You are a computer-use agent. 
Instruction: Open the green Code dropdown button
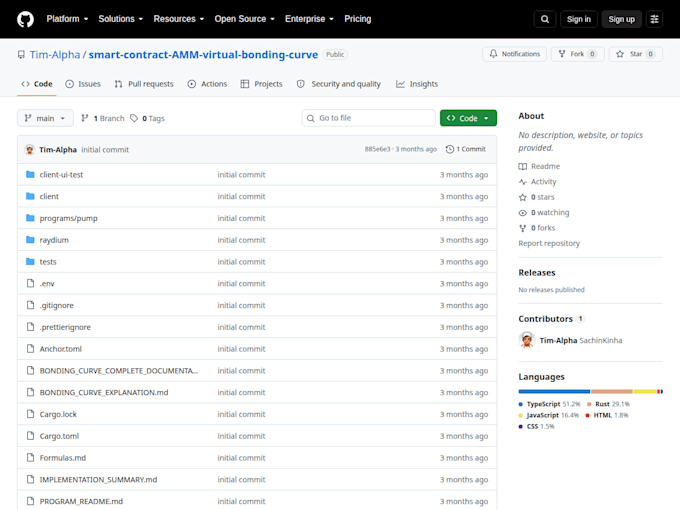click(468, 118)
